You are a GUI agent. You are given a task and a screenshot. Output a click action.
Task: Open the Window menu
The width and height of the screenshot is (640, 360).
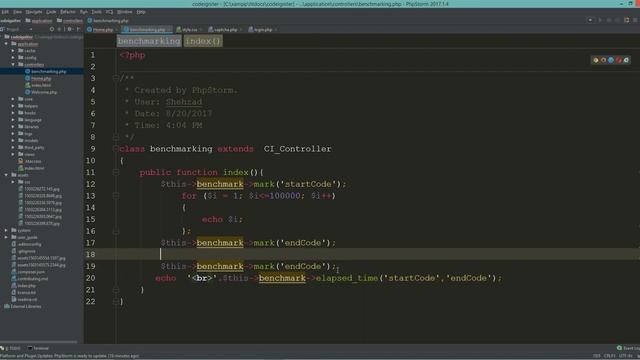click(x=124, y=12)
